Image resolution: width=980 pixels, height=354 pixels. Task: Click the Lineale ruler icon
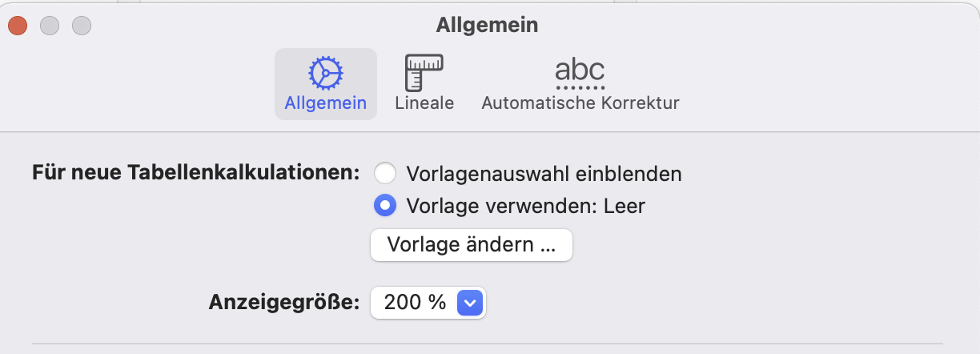(x=424, y=73)
